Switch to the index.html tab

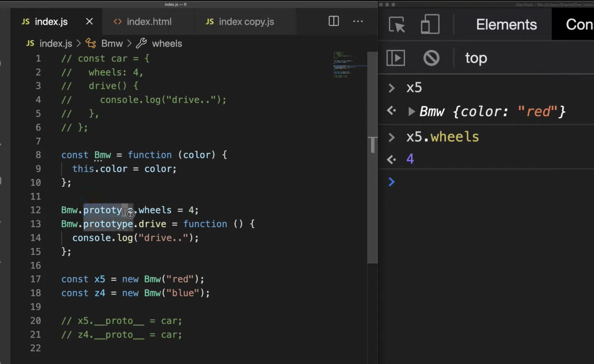tap(149, 22)
